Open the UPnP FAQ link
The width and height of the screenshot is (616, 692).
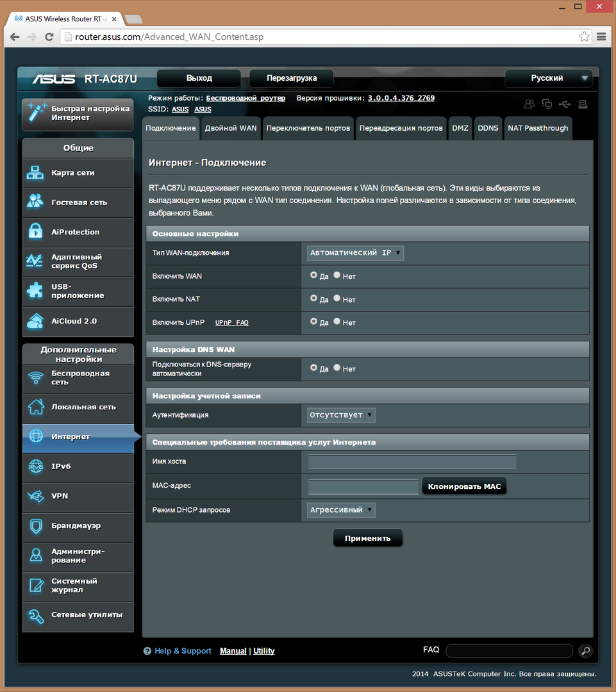tap(231, 322)
